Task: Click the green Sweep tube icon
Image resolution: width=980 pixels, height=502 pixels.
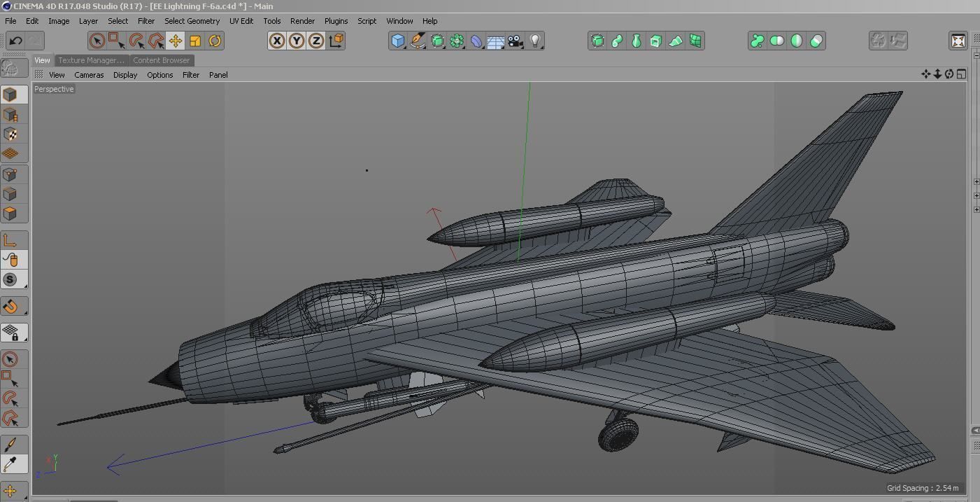Action: coord(617,41)
